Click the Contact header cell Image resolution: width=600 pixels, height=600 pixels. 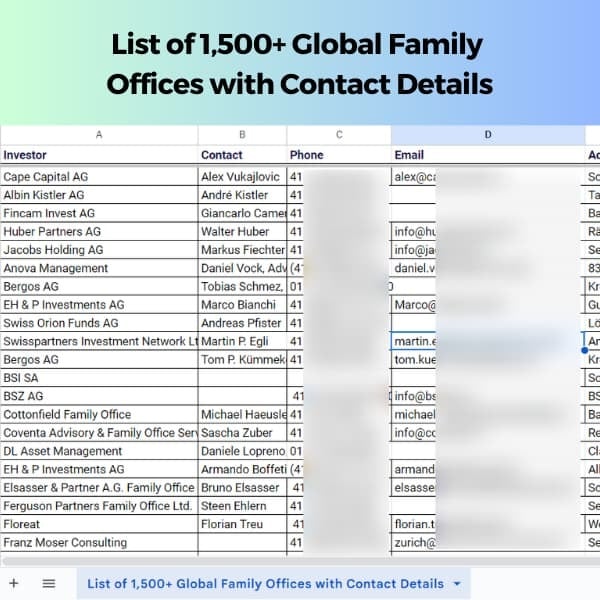(242, 155)
